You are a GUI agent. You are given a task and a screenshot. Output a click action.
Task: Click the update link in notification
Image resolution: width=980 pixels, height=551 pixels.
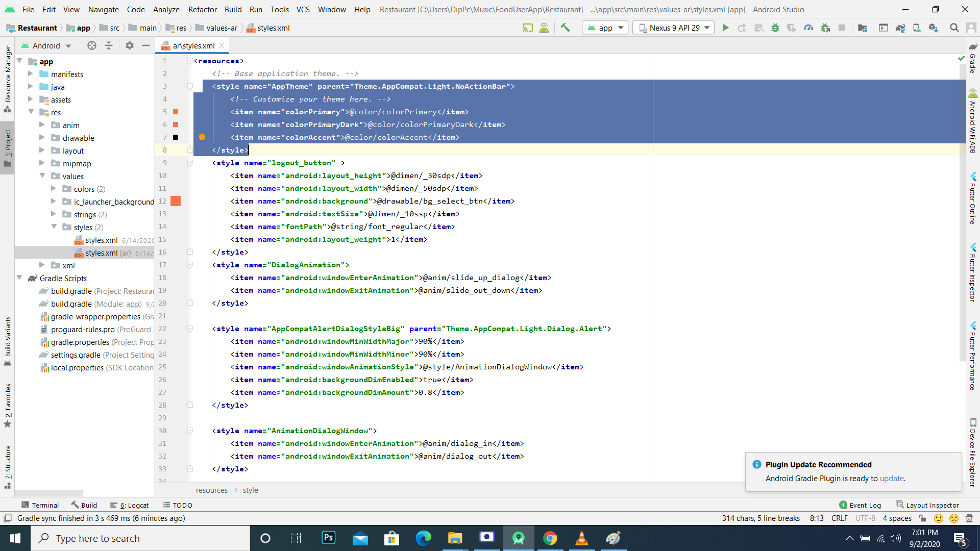tap(892, 479)
